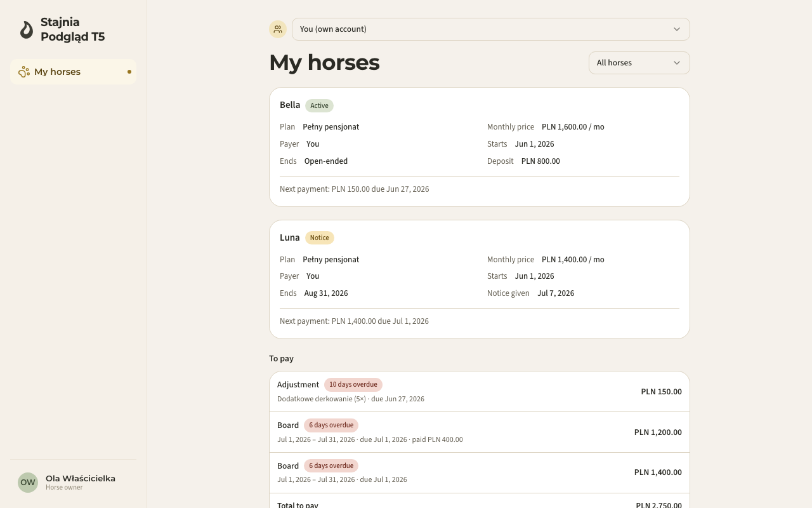
Task: Click Bella's Open-ended end value
Action: click(x=326, y=161)
